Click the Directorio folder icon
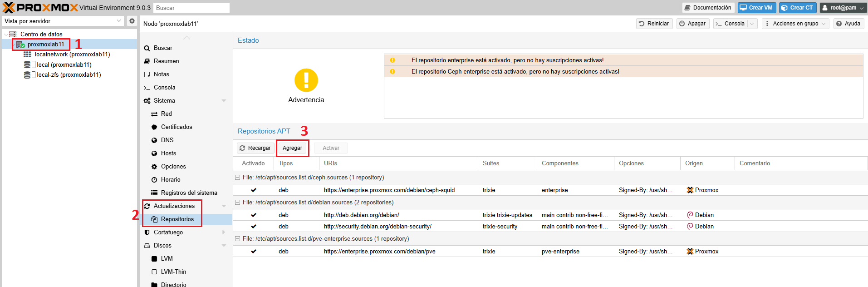 tap(154, 285)
